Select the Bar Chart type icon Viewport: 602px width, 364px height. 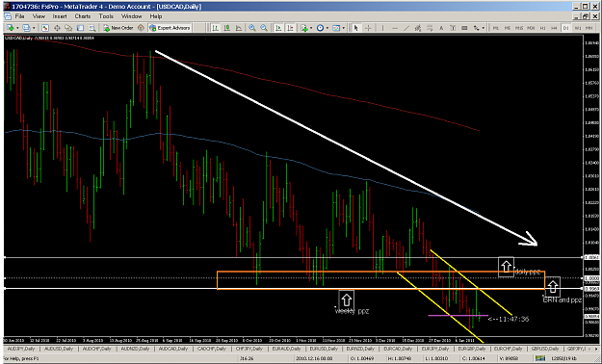click(216, 28)
